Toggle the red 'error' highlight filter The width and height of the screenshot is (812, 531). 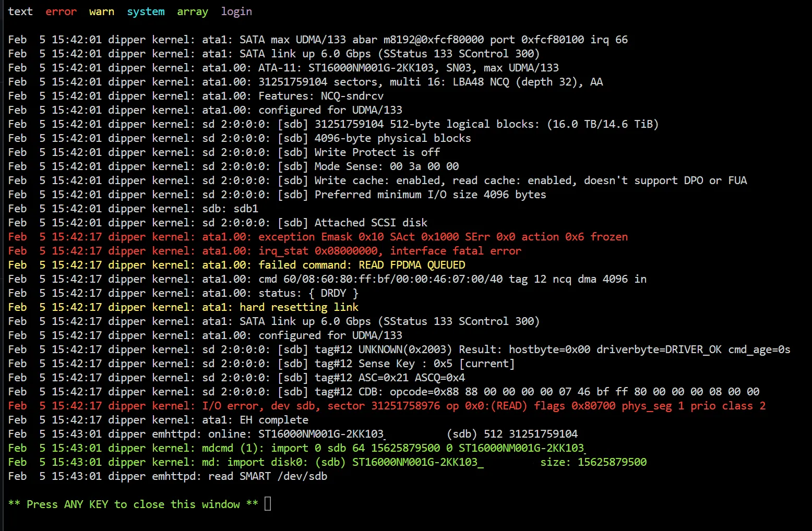point(61,11)
